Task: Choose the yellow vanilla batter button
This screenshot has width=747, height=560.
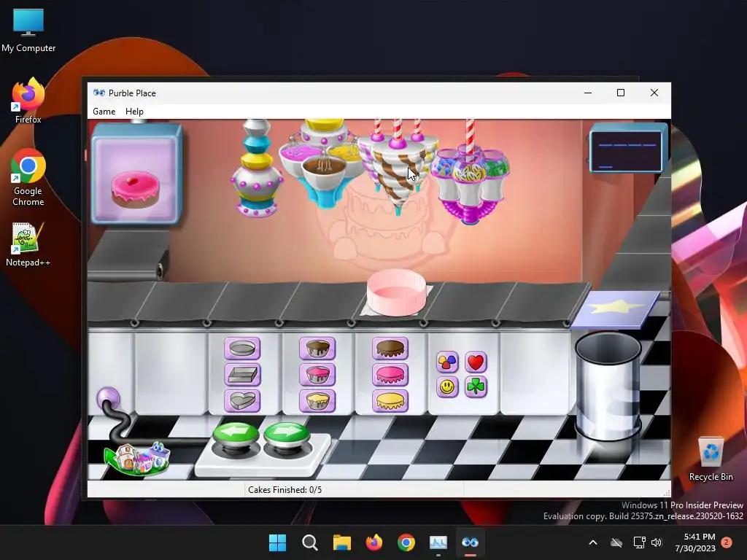Action: click(x=317, y=400)
